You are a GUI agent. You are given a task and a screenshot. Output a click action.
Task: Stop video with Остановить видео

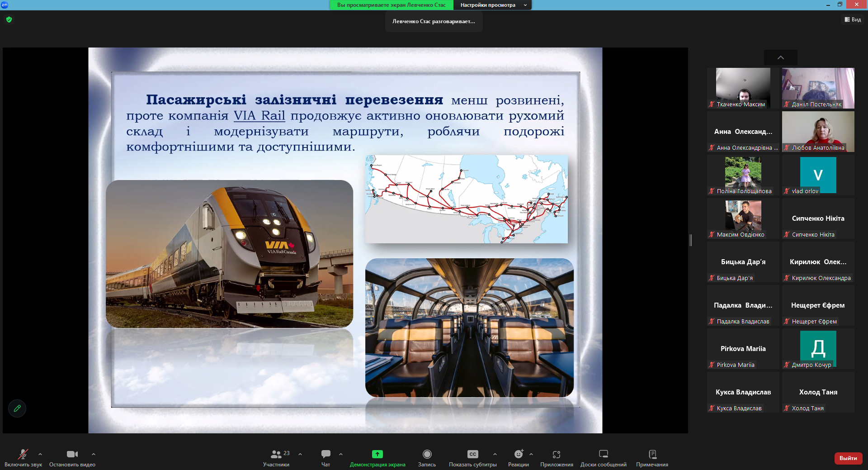point(72,454)
